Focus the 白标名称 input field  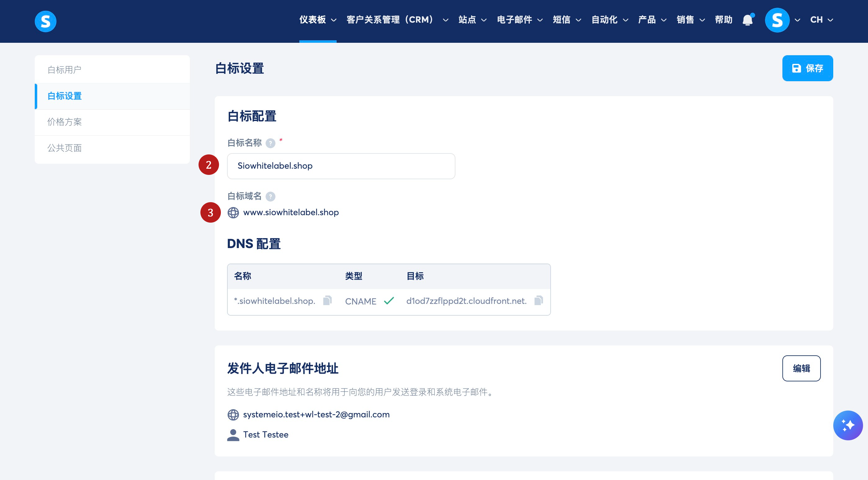point(341,166)
